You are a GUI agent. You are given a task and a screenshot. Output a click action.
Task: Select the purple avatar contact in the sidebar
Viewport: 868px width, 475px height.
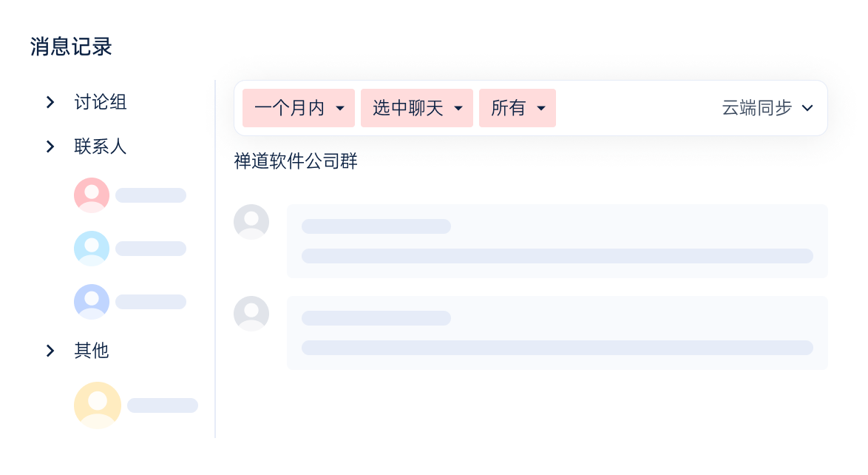92,302
